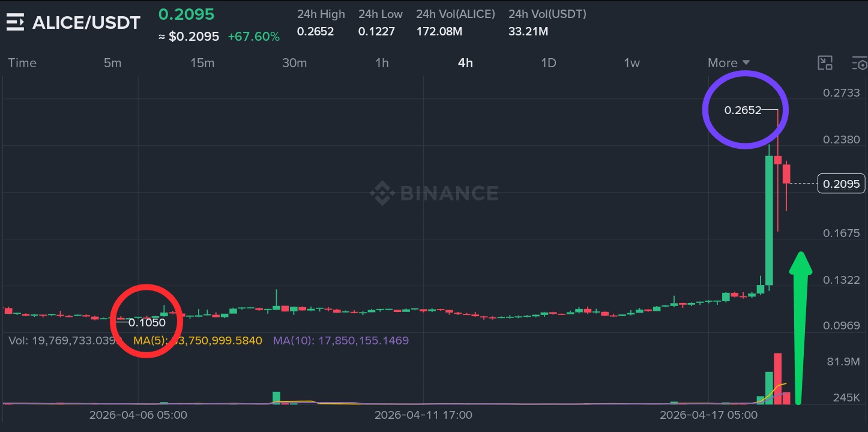Screen dimensions: 868x432
Task: Click the 2026-04-06 05:00 time label
Action: (138, 415)
